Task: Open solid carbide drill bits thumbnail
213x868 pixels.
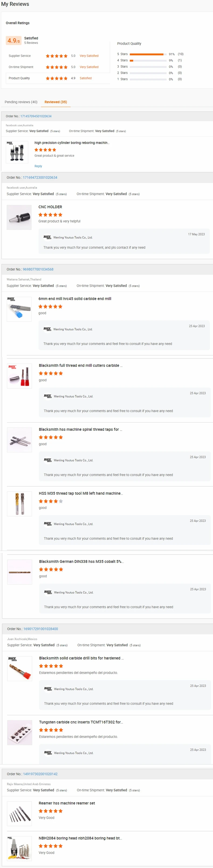Action: (x=20, y=668)
